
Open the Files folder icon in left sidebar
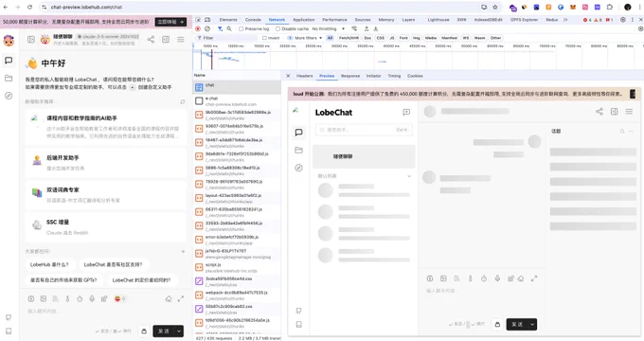tap(9, 78)
